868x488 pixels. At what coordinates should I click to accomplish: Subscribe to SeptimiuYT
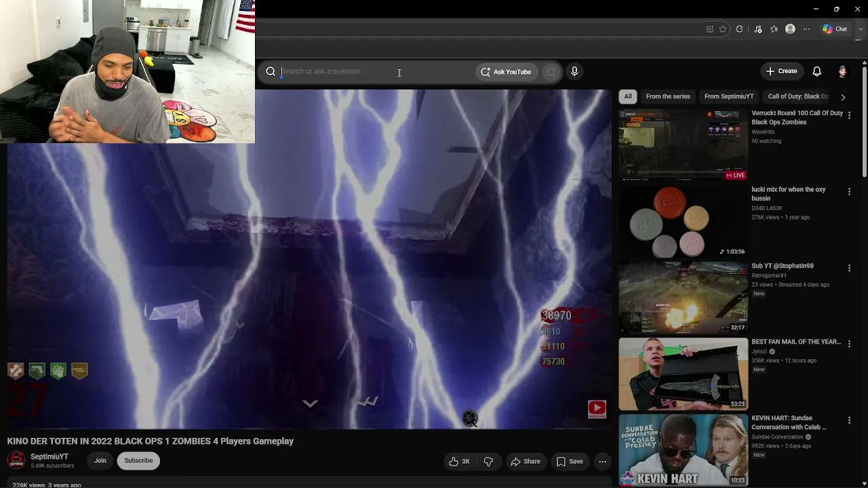[138, 461]
